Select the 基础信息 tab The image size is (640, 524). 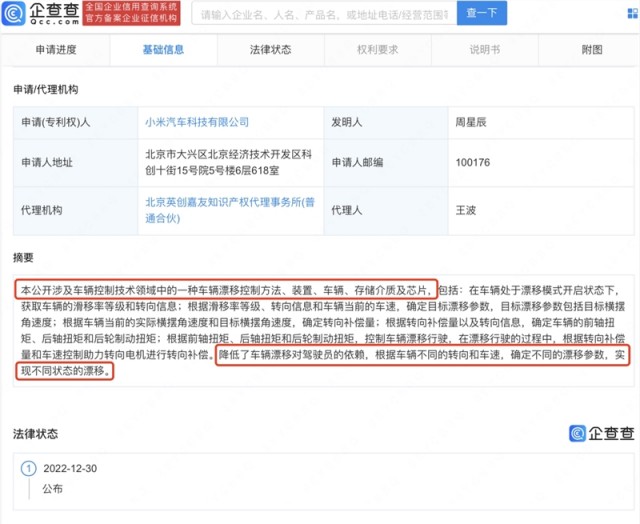163,50
